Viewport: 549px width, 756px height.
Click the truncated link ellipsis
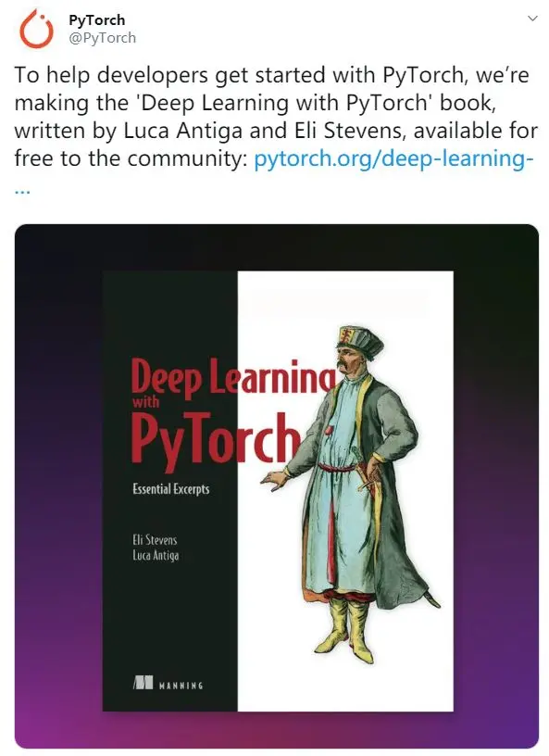pos(22,190)
